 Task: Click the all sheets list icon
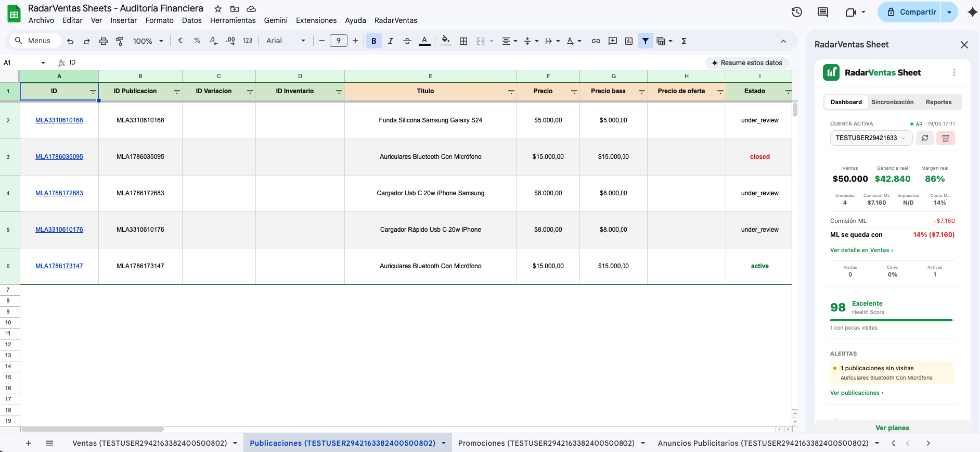49,443
